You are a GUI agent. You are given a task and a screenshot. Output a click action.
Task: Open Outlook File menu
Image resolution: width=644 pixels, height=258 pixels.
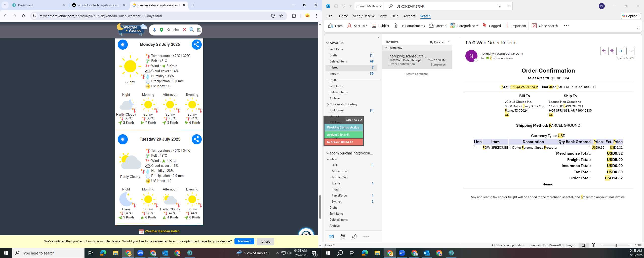click(x=330, y=16)
